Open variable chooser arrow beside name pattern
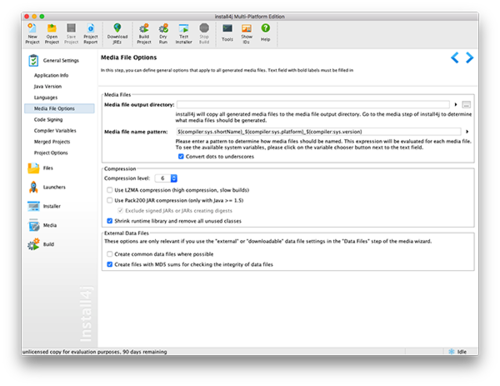Viewport: 500px width, 386px height. coord(467,132)
